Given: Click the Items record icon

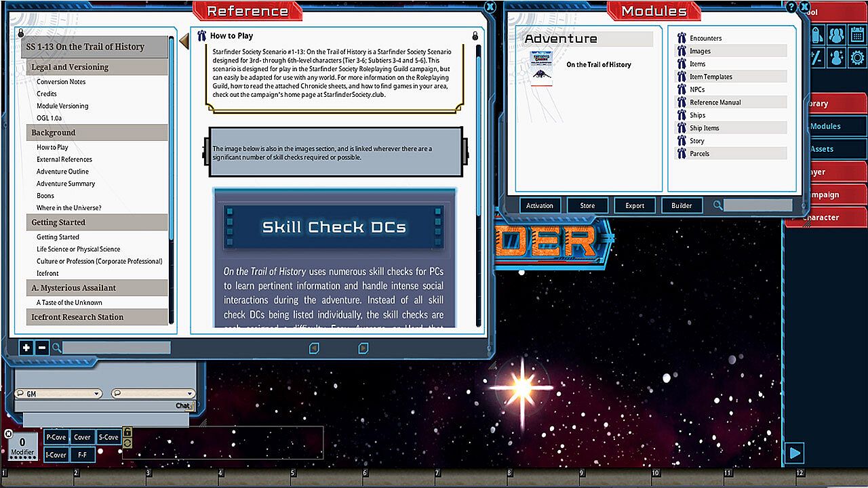Looking at the screenshot, I should tap(682, 64).
